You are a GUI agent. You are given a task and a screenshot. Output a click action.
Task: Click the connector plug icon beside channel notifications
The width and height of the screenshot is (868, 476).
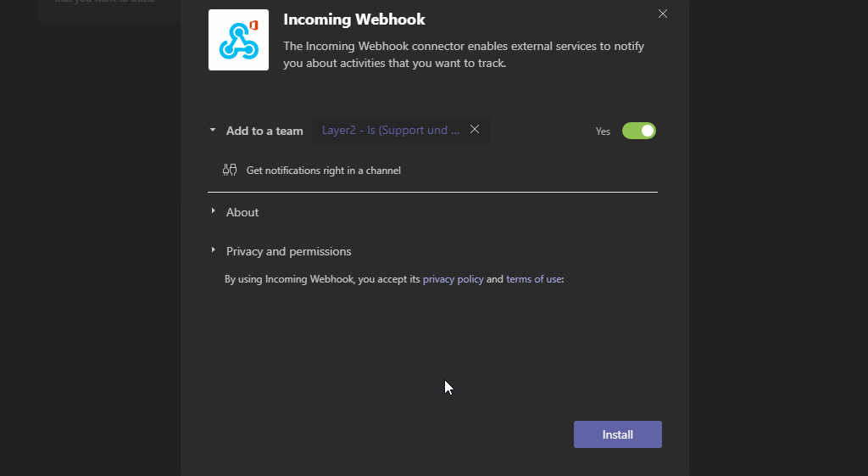click(x=230, y=170)
